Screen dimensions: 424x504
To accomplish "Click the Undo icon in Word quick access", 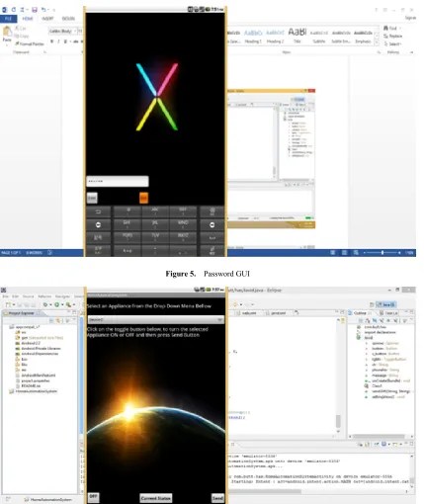I will 43,10.
